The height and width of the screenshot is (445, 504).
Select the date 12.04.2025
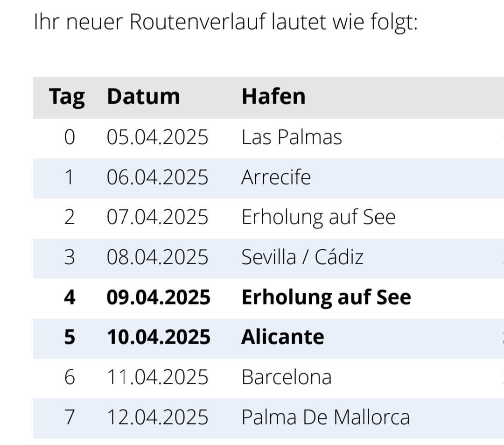(157, 417)
